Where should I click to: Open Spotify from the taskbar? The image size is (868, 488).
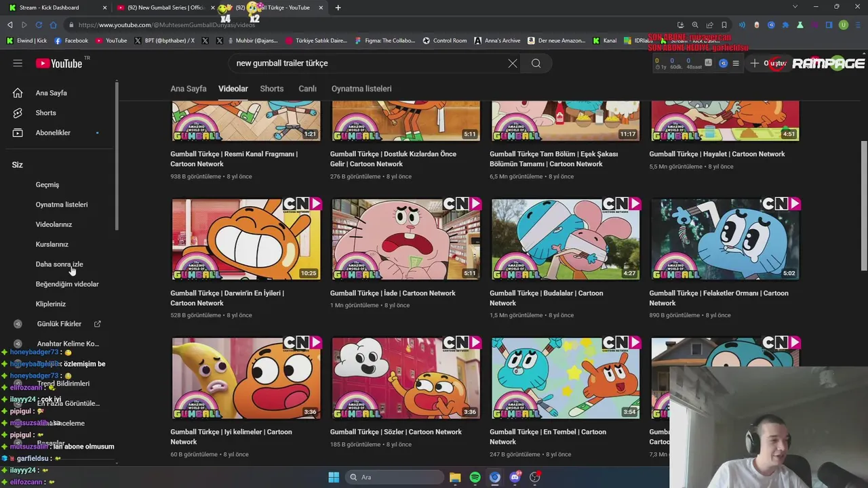click(x=475, y=477)
